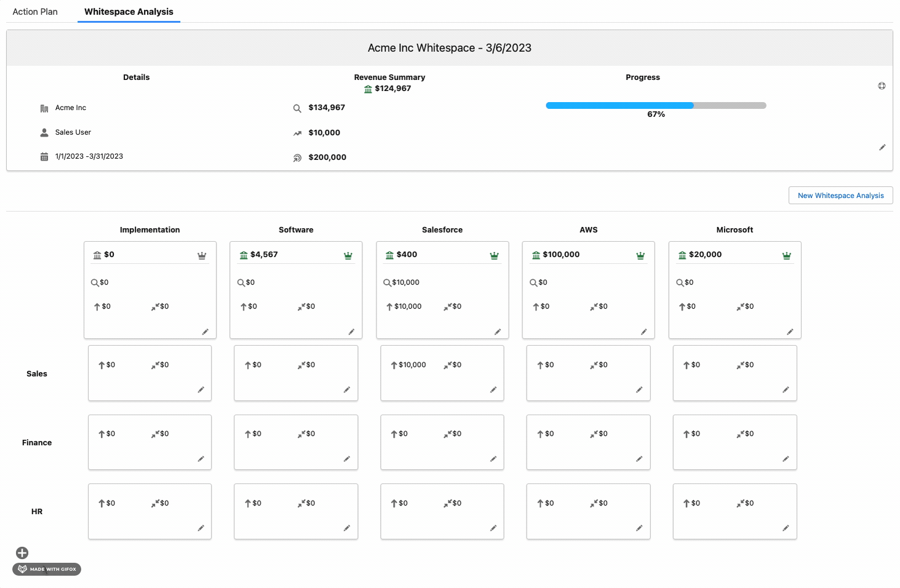Click the Salesforce column header
The height and width of the screenshot is (588, 900).
coord(442,230)
